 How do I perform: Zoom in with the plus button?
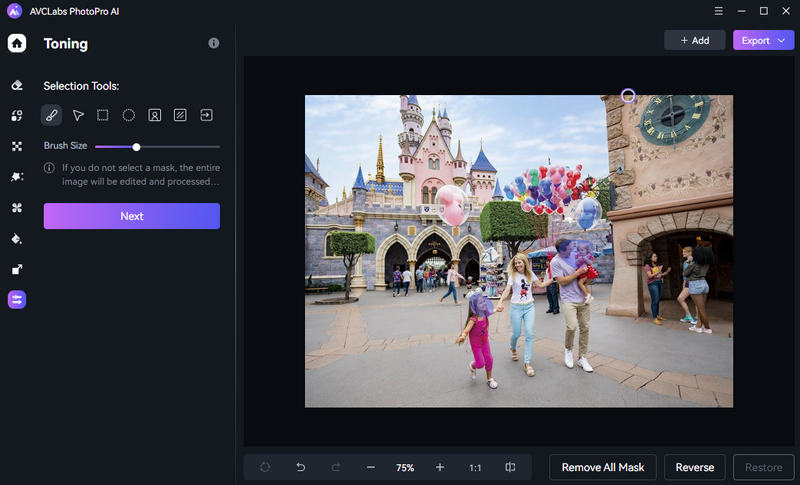[440, 467]
